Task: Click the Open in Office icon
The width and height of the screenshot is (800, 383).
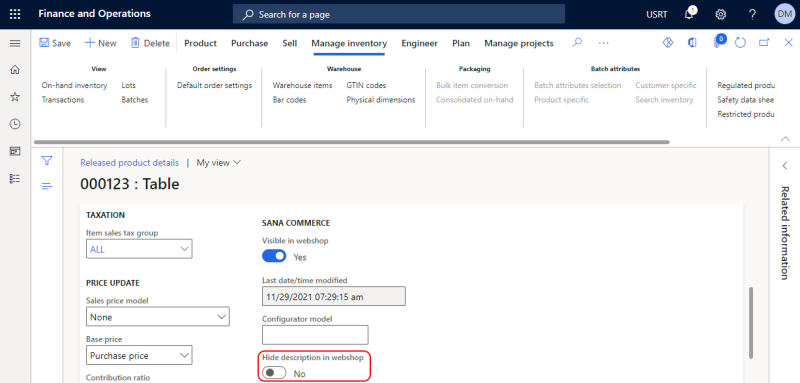Action: point(692,43)
